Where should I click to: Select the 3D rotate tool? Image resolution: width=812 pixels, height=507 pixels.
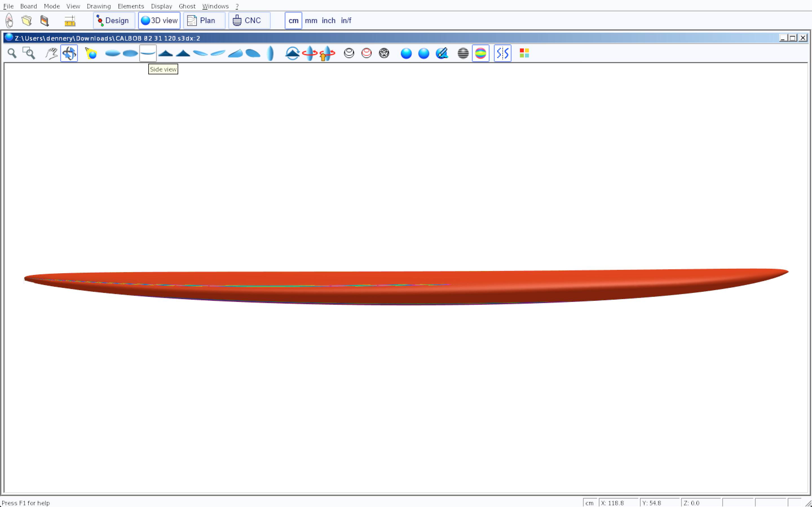coord(69,53)
